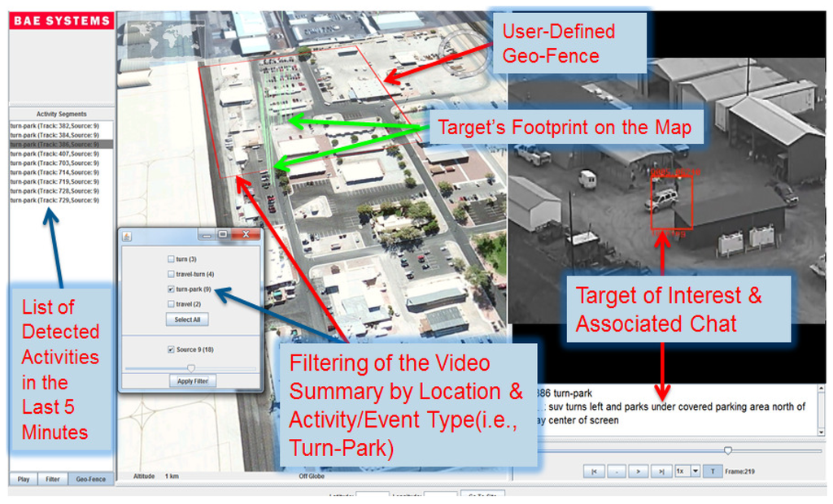Minimize the filter dialog window
Viewport: 833px width, 504px height.
pyautogui.click(x=207, y=234)
